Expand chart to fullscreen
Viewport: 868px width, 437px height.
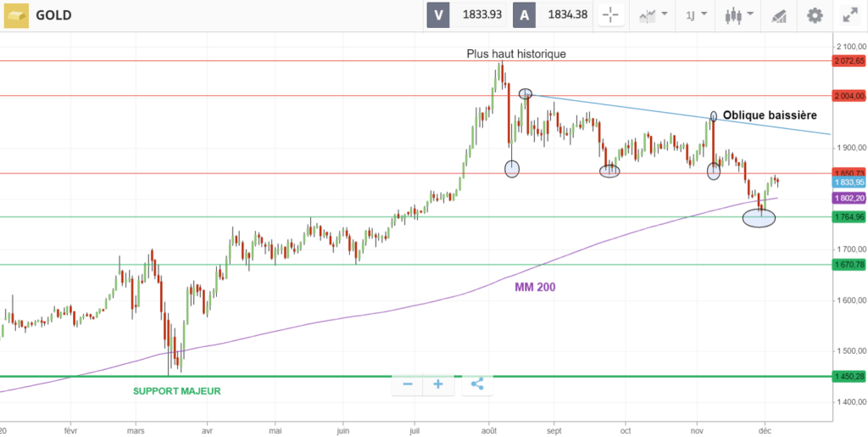click(x=849, y=15)
